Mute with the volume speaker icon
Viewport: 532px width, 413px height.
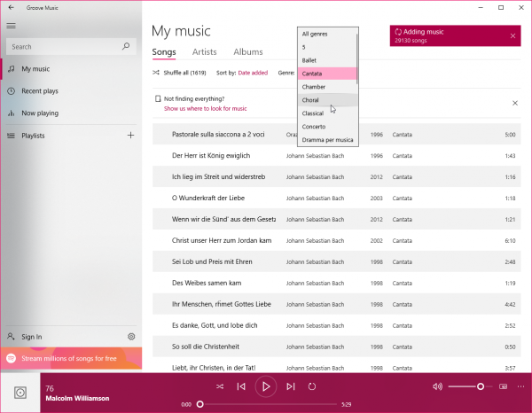(437, 386)
